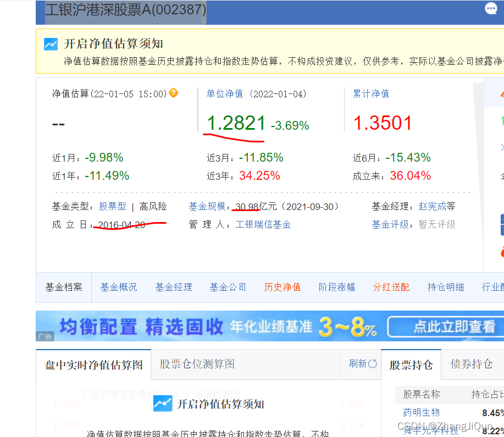Click net value 1.2821
Image resolution: width=504 pixels, height=437 pixels.
tap(236, 123)
